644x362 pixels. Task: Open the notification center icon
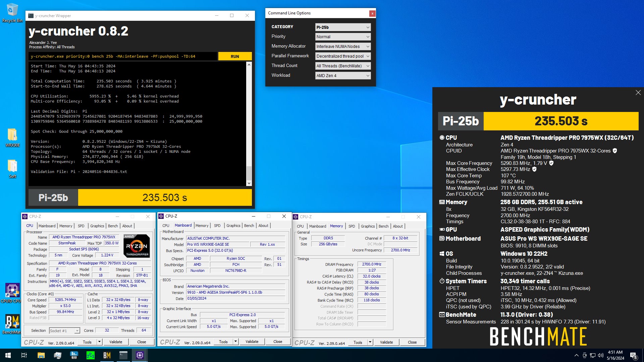tap(633, 356)
